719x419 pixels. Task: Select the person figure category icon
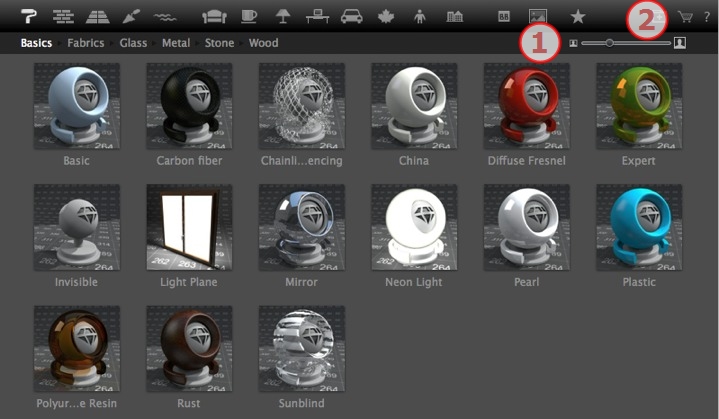[419, 16]
